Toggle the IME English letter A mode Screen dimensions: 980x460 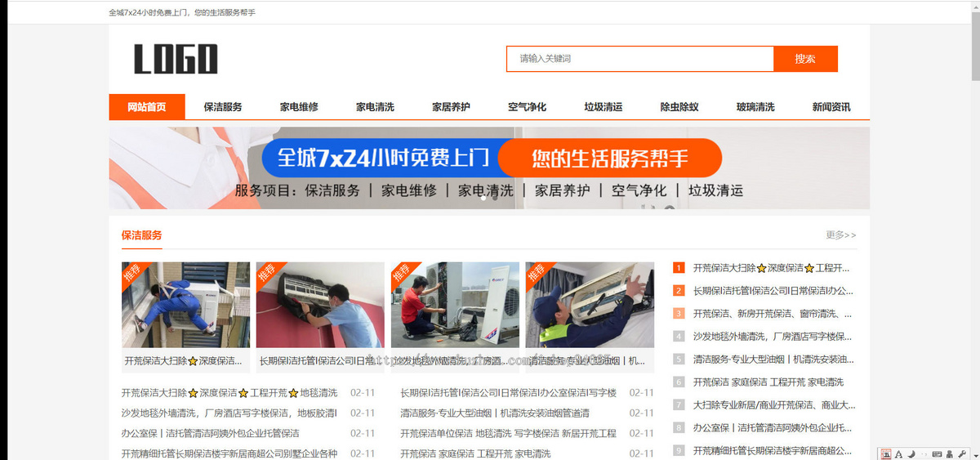click(898, 454)
